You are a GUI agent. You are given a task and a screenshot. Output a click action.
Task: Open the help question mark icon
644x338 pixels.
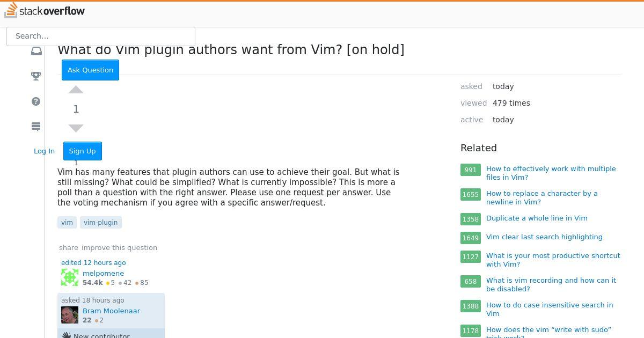pyautogui.click(x=36, y=101)
